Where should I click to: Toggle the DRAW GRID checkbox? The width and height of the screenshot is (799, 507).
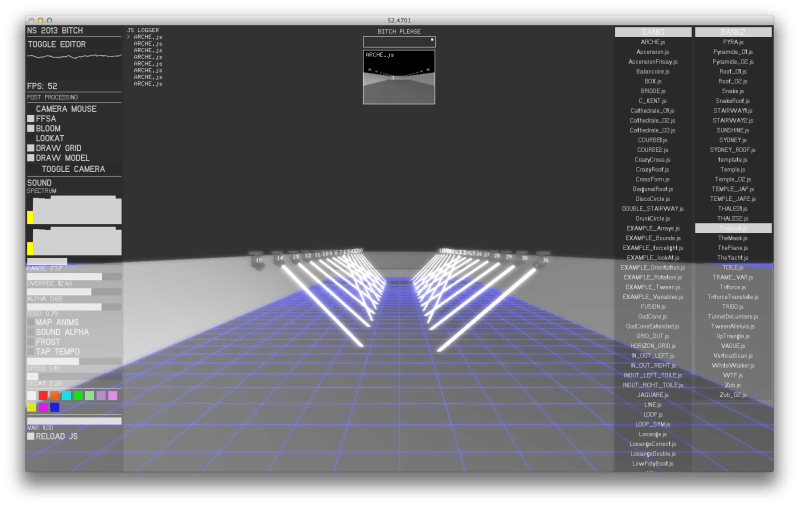tap(31, 148)
